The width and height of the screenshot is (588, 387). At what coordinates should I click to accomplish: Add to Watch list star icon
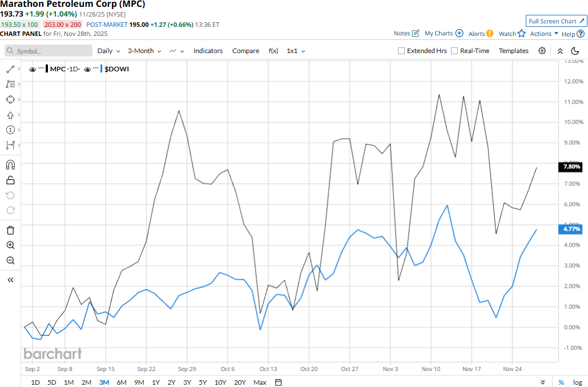(x=522, y=34)
